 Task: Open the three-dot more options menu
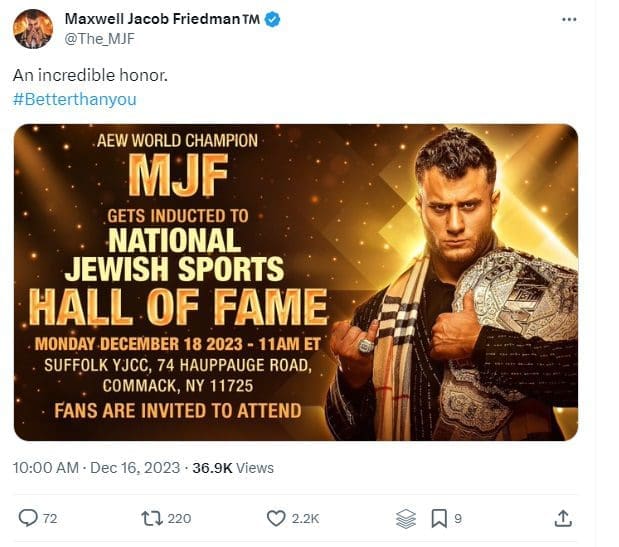[569, 19]
